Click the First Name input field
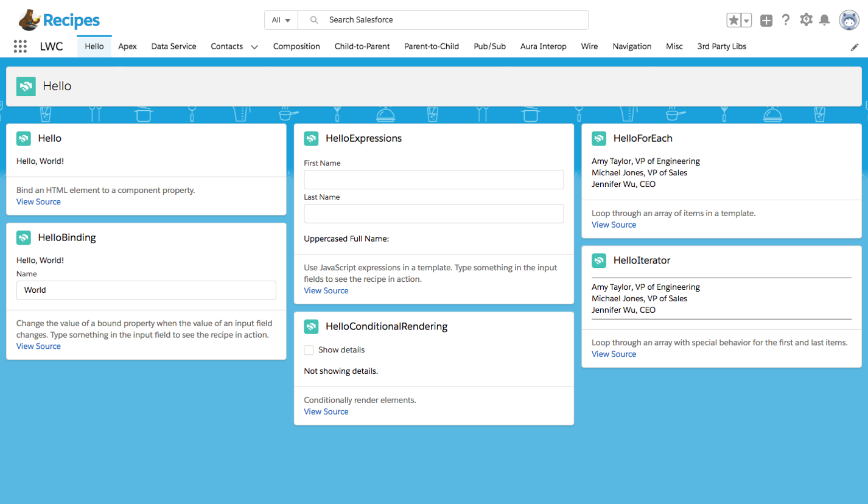The height and width of the screenshot is (504, 868). pos(433,180)
